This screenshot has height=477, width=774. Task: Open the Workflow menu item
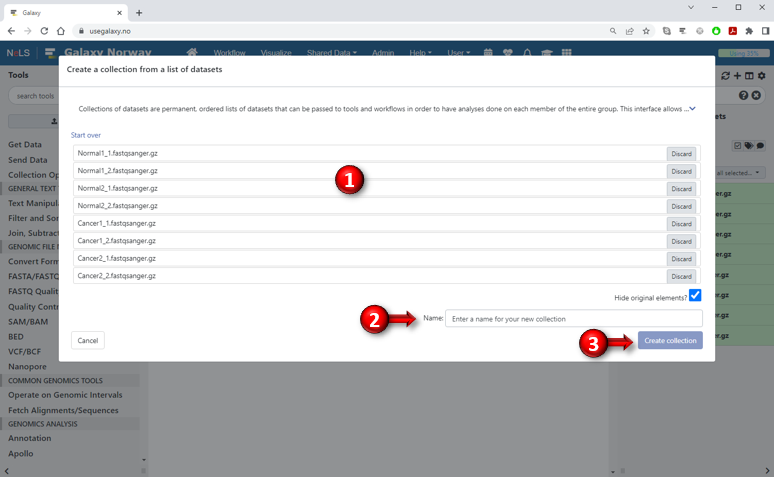229,52
